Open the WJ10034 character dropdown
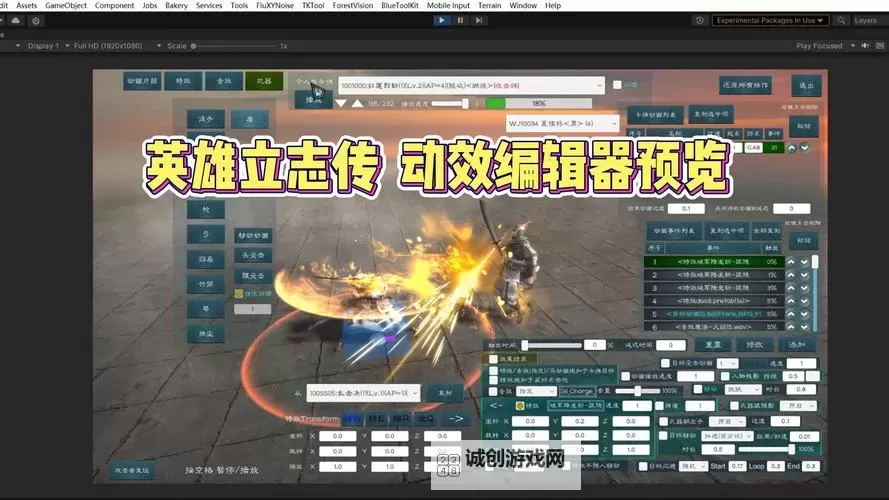Image resolution: width=889 pixels, height=500 pixels. click(x=562, y=123)
